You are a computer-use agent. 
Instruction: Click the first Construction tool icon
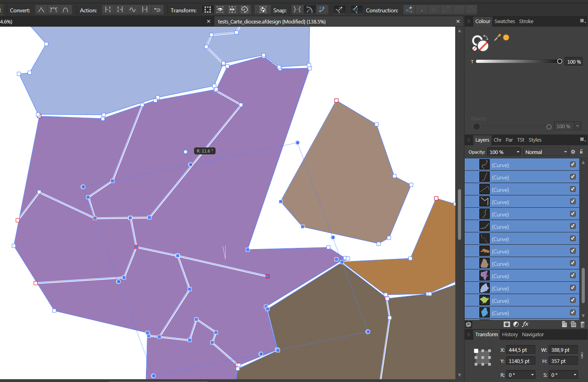409,10
